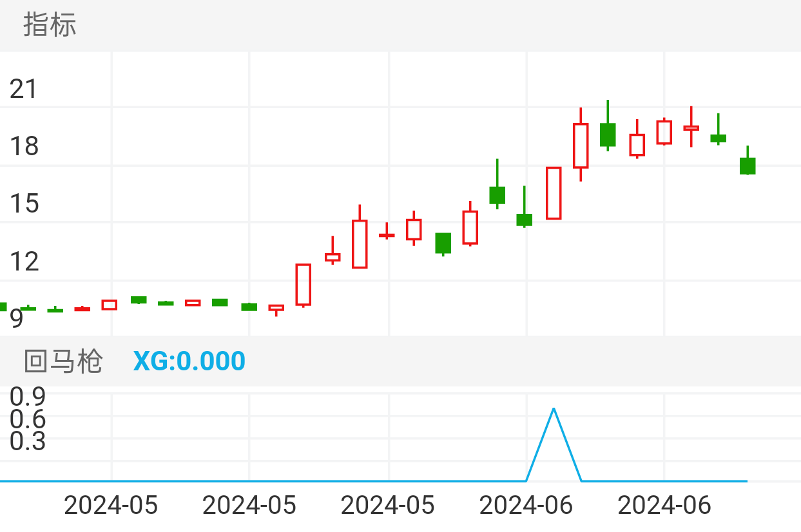Click the leftmost 2024-05 date label

click(111, 506)
